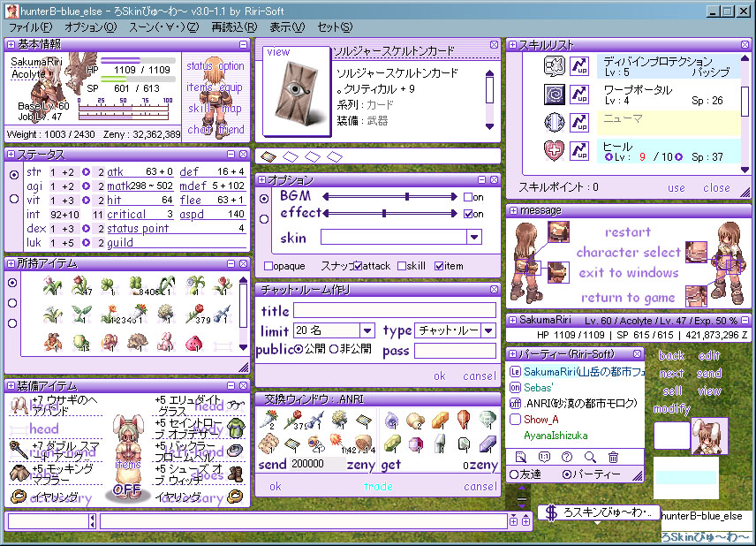Click restart in the message panel
Image resolution: width=756 pixels, height=546 pixels.
628,232
